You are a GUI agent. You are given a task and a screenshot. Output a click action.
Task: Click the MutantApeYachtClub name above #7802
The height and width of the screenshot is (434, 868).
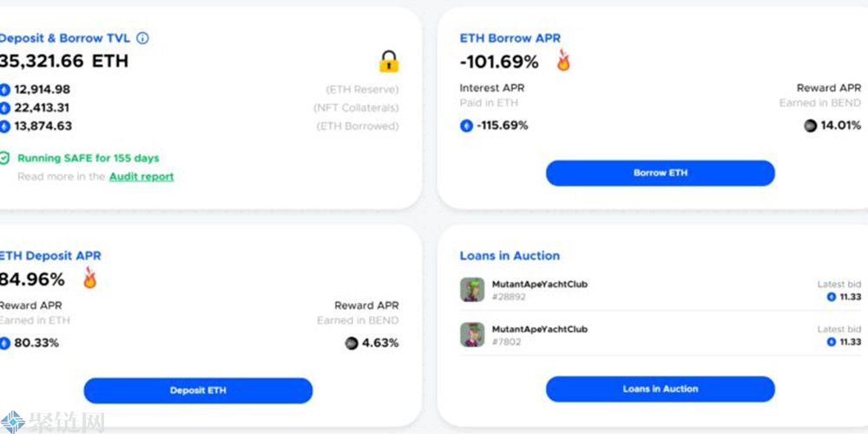(x=540, y=329)
